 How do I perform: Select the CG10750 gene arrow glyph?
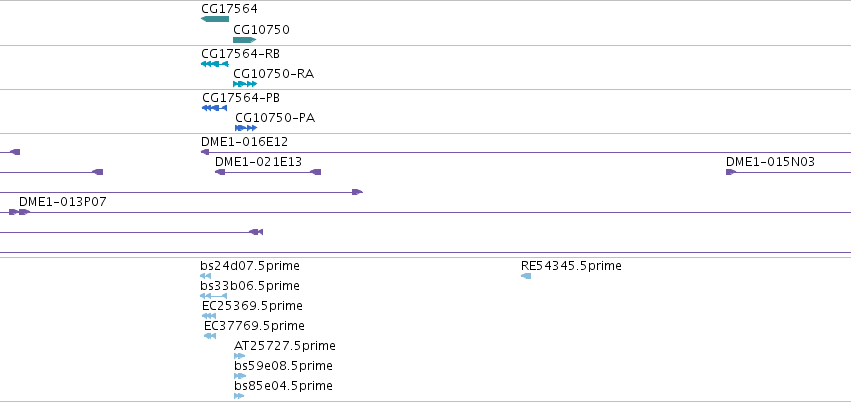244,40
